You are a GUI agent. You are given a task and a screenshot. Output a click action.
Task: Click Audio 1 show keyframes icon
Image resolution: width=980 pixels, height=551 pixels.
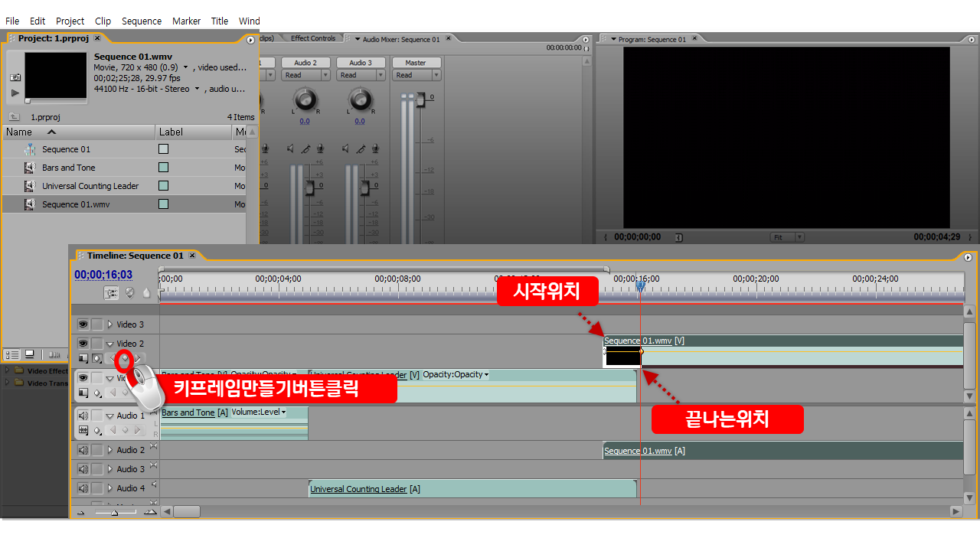pos(97,430)
